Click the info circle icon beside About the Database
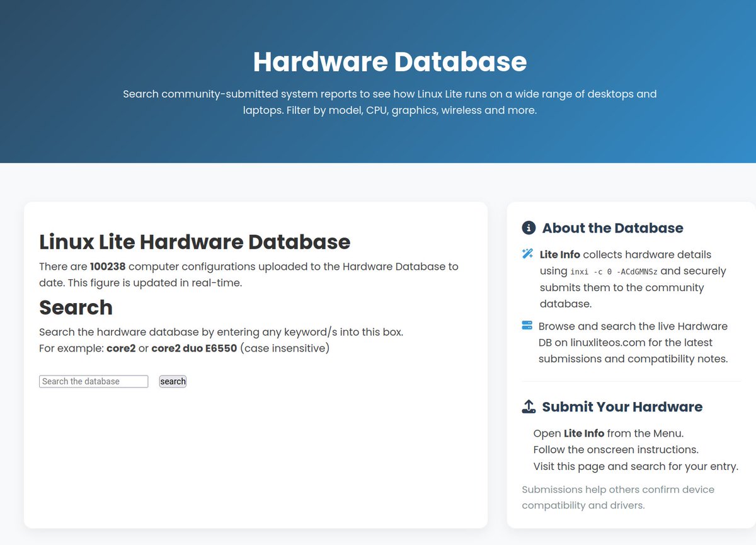 529,228
